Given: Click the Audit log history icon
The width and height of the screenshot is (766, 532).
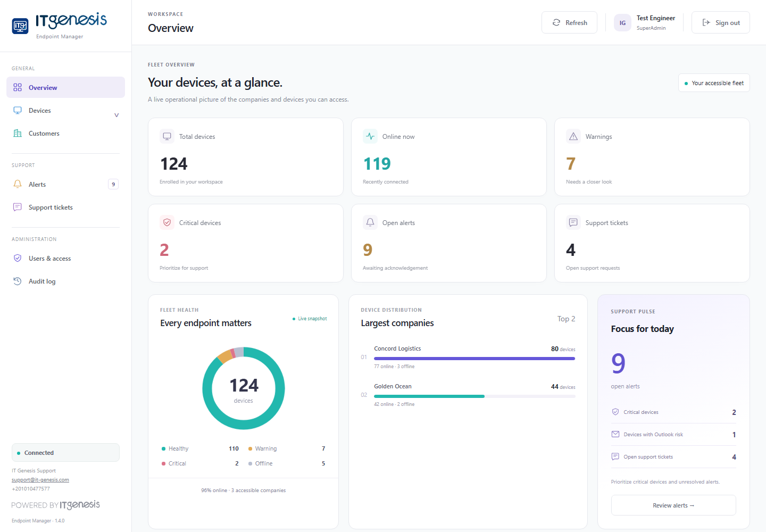Looking at the screenshot, I should coord(18,281).
